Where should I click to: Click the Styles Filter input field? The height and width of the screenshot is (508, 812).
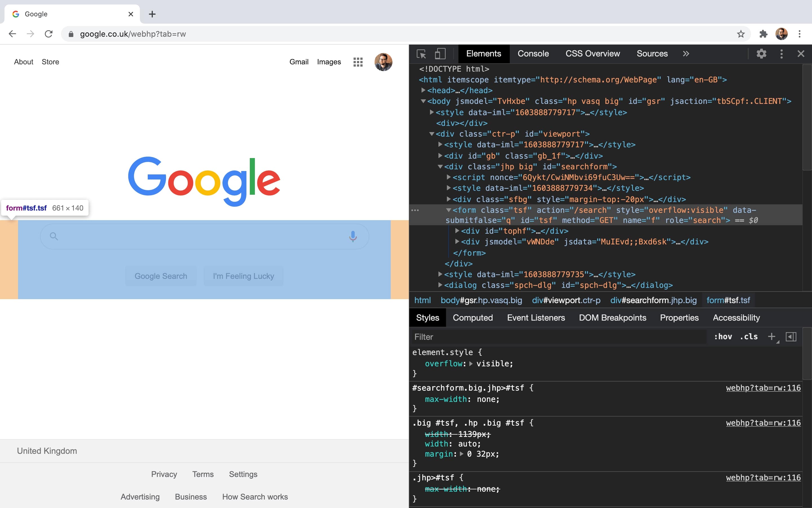pyautogui.click(x=559, y=337)
